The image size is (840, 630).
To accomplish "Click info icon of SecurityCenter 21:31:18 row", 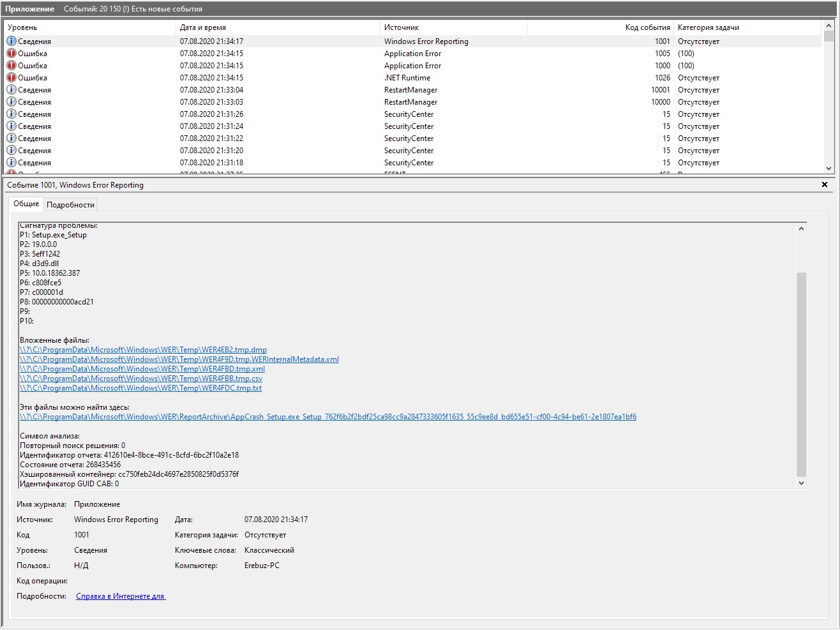I will pyautogui.click(x=11, y=163).
